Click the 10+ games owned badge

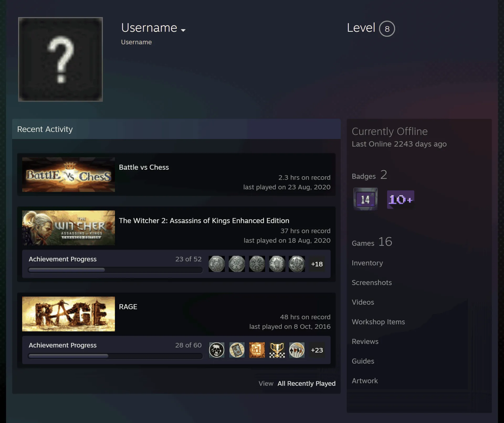pyautogui.click(x=401, y=200)
